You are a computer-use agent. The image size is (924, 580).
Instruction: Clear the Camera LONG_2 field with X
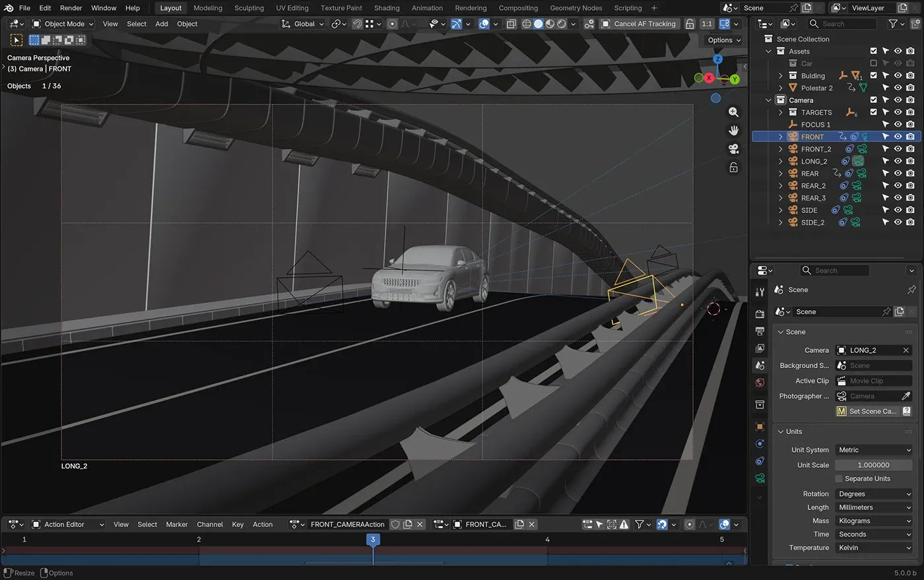click(906, 350)
